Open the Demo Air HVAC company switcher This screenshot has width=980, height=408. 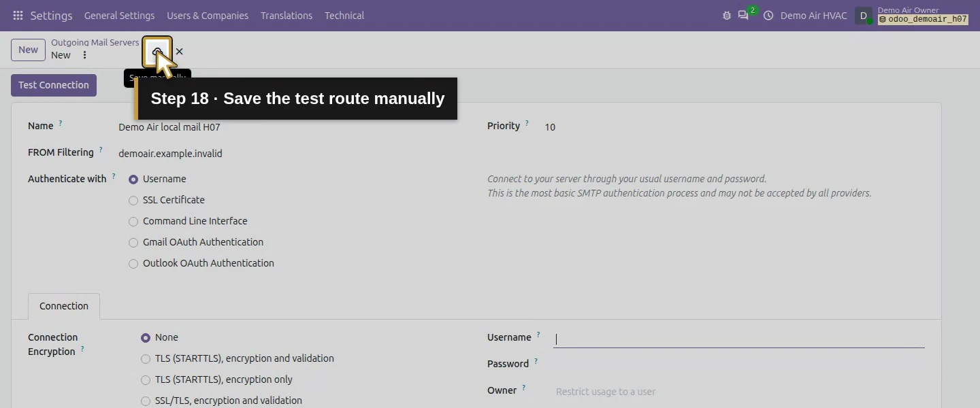(813, 16)
